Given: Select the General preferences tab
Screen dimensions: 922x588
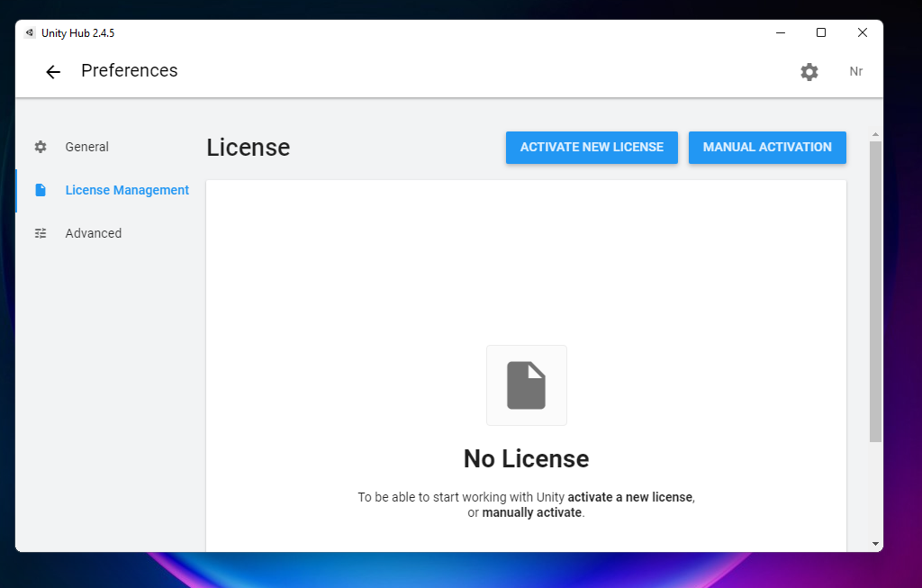Looking at the screenshot, I should click(x=86, y=147).
